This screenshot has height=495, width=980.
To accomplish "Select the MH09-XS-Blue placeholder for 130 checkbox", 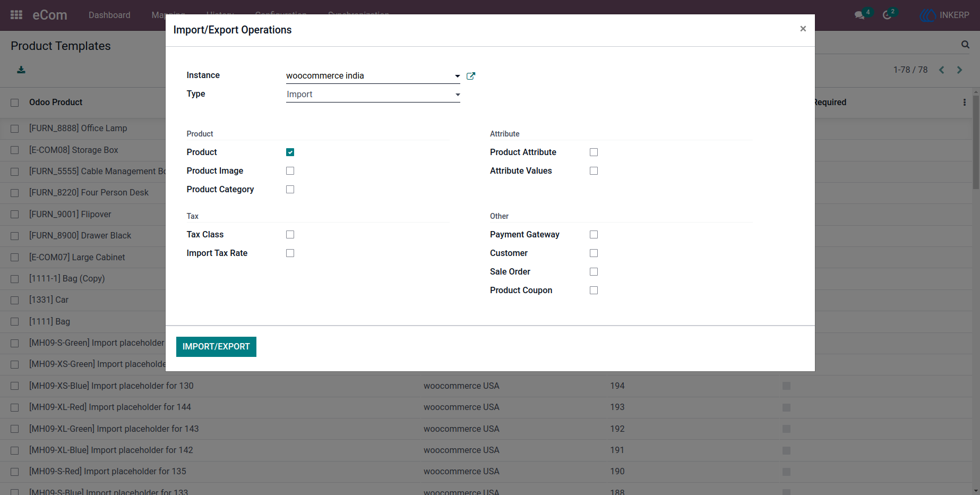I will (14, 386).
